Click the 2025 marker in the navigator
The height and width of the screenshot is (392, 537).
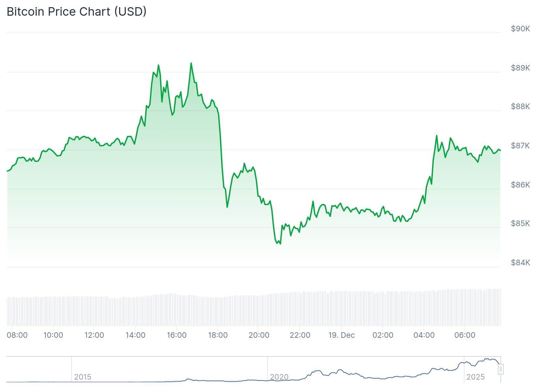(475, 377)
